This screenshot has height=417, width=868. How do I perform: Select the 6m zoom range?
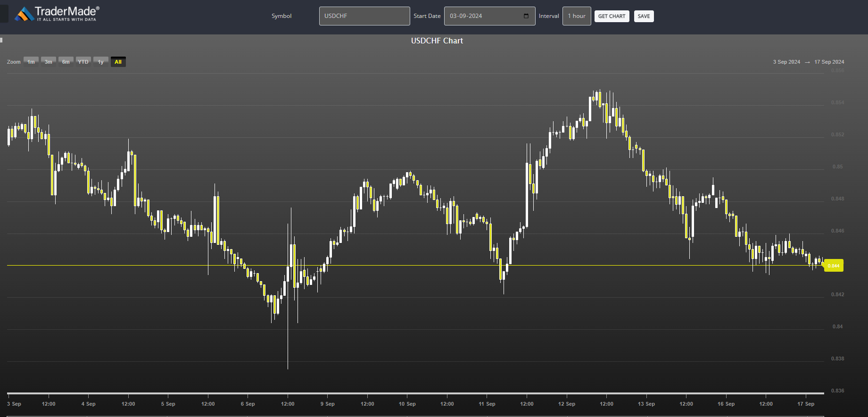(x=66, y=62)
